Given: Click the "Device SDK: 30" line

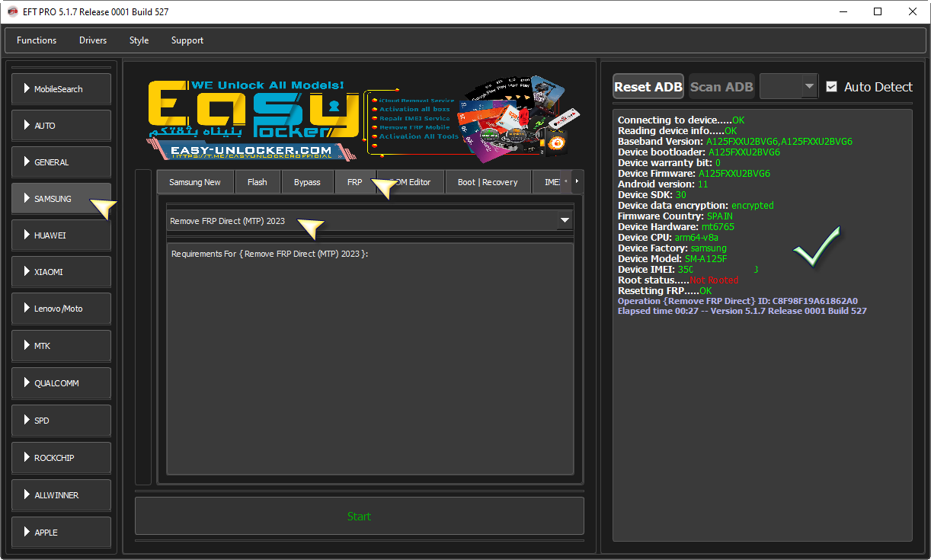Looking at the screenshot, I should tap(652, 195).
